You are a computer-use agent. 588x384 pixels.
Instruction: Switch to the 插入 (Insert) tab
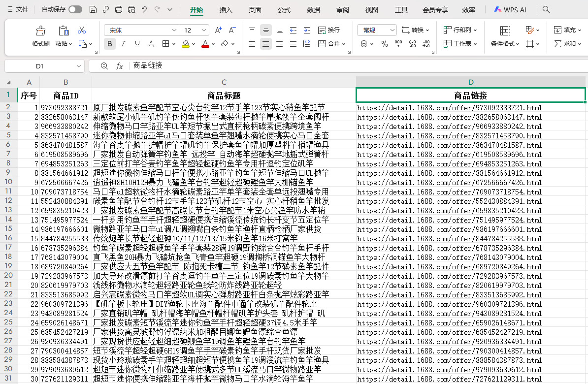pos(226,9)
